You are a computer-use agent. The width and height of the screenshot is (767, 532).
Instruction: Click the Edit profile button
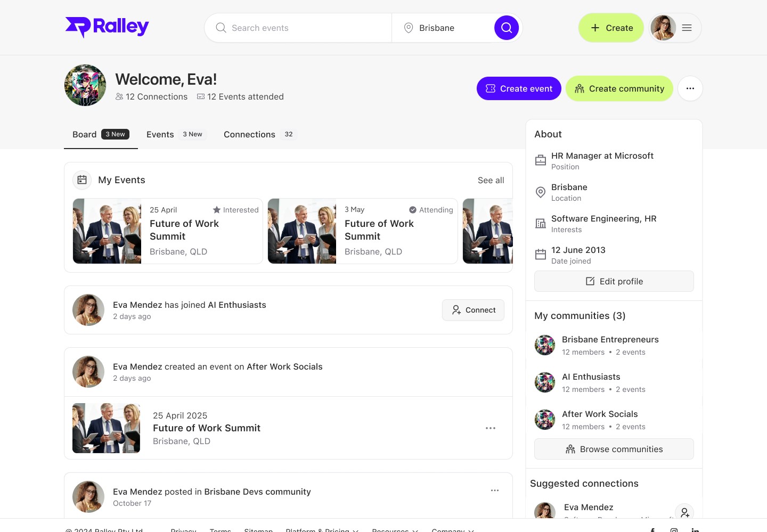click(x=614, y=281)
